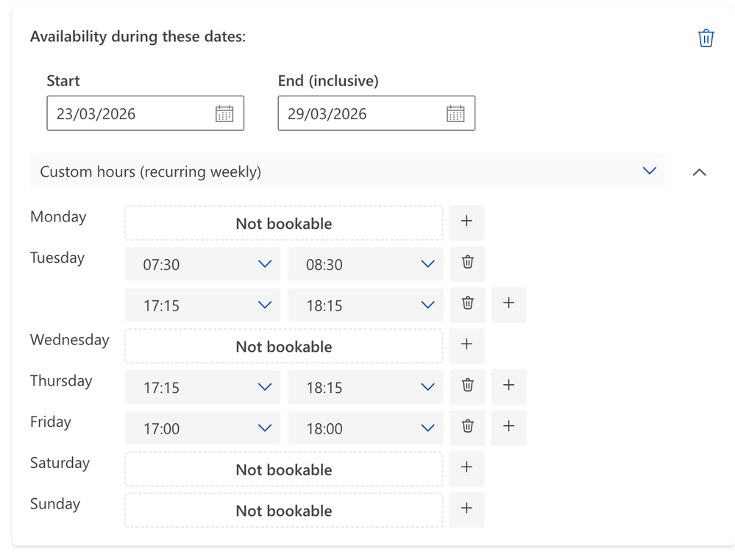Viewport: 735px width, 560px height.
Task: Delete Tuesday 07:30 to 08:30 slot
Action: (467, 263)
